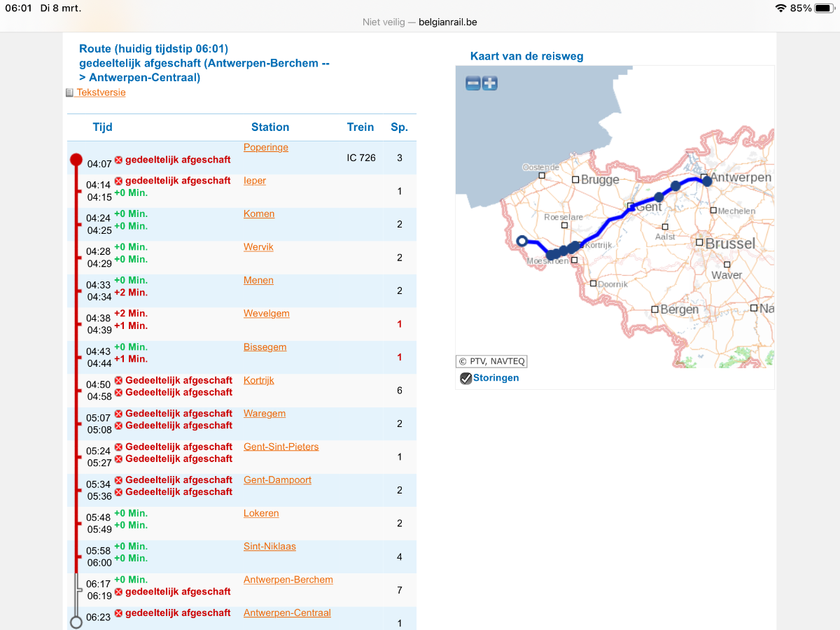840x630 pixels.
Task: Click the Tekstversie document icon
Action: pos(69,93)
